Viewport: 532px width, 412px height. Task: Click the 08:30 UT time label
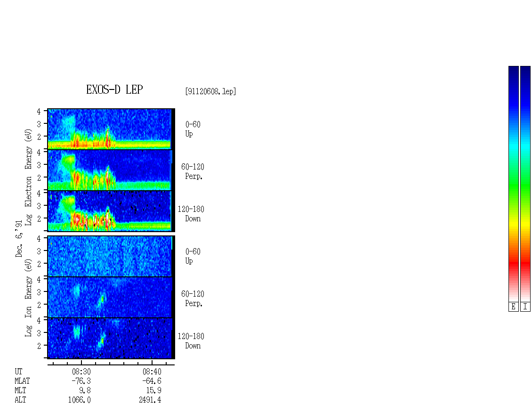(x=81, y=372)
